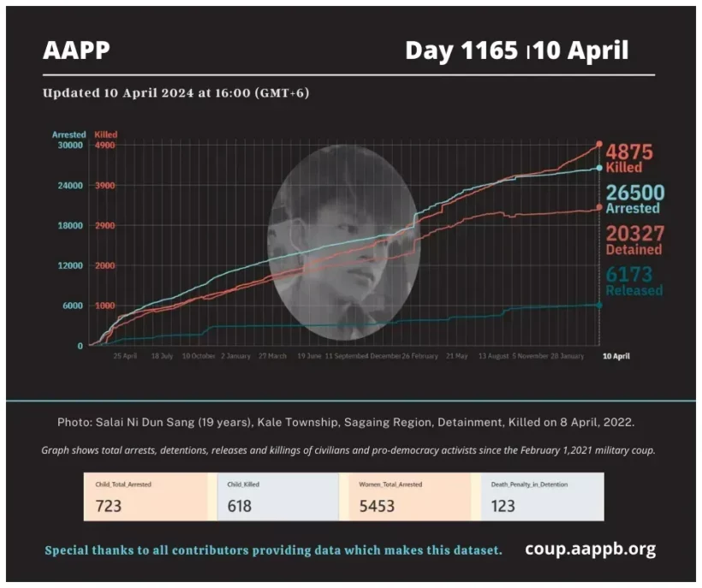This screenshot has width=702, height=588.
Task: Select the 25 April x-axis date label
Action: click(x=125, y=355)
